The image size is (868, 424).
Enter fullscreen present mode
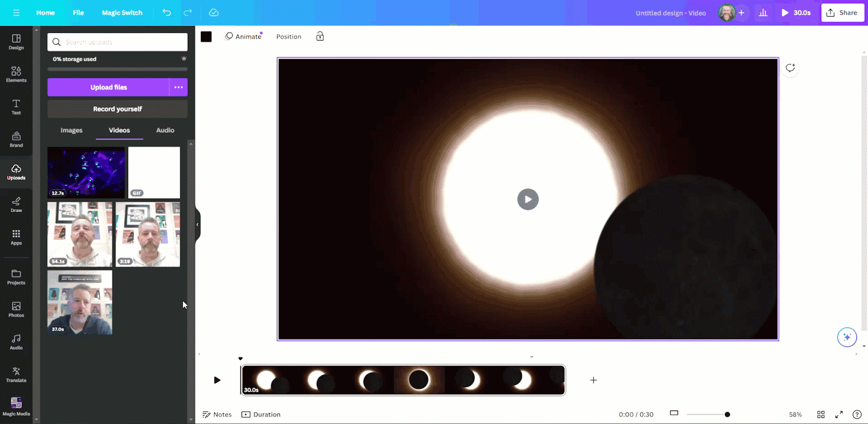coord(839,414)
